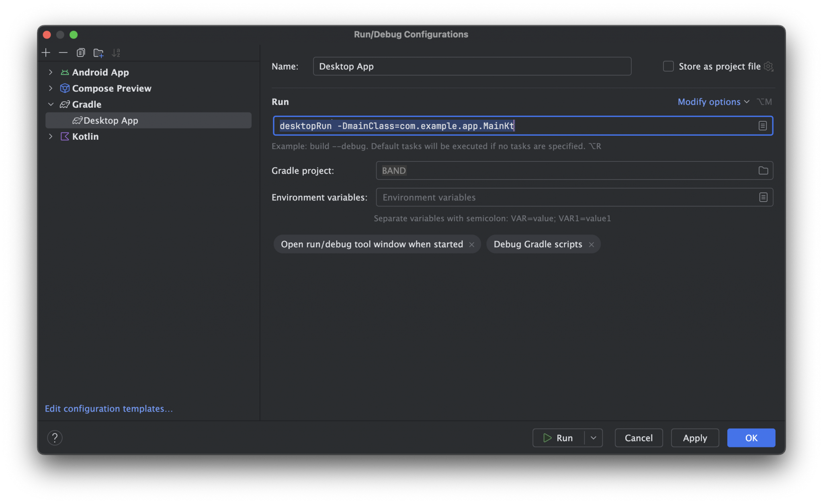Expand the Run tasks field editor
The image size is (823, 504).
click(762, 126)
